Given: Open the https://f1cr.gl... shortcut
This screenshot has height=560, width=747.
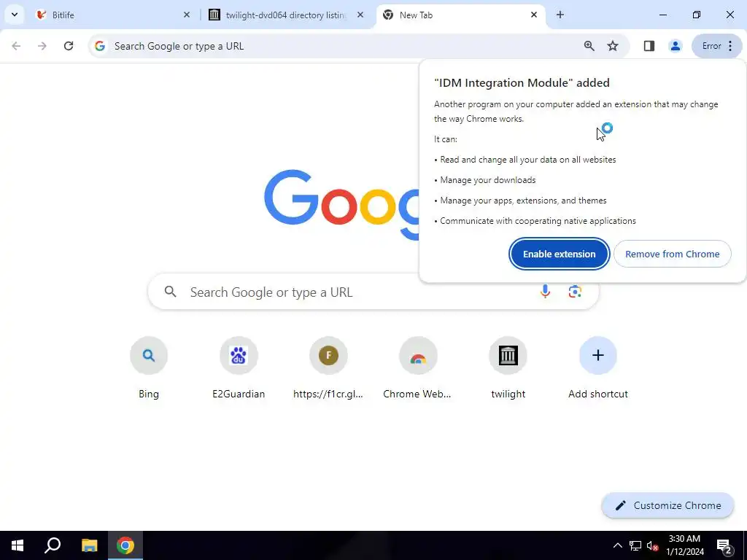Looking at the screenshot, I should (328, 367).
